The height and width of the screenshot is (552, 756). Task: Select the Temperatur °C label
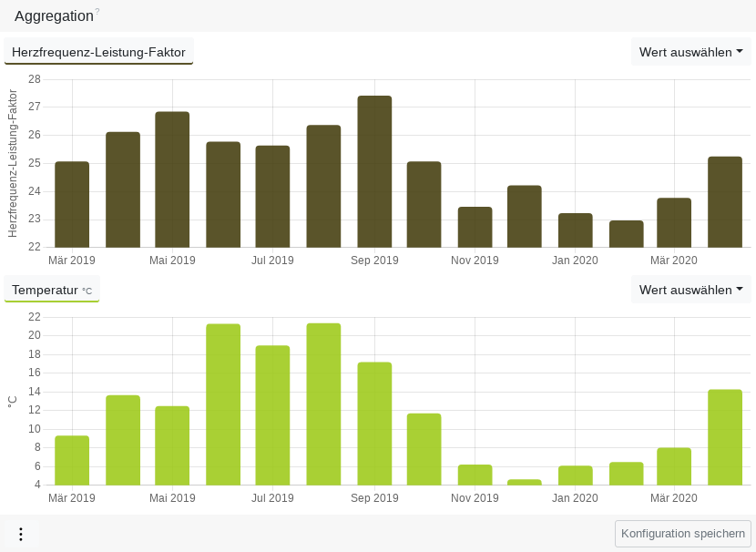point(52,290)
